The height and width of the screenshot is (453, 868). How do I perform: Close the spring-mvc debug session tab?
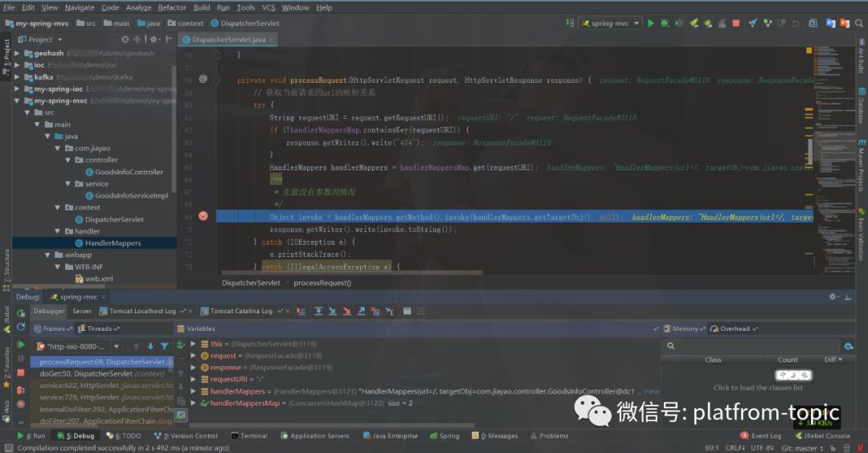point(104,297)
